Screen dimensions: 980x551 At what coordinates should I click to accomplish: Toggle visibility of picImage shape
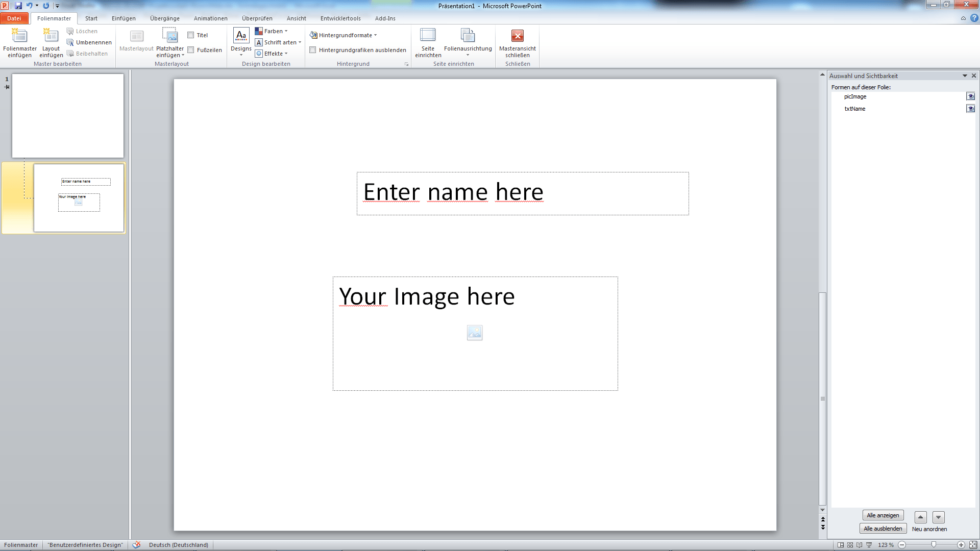[x=971, y=96]
